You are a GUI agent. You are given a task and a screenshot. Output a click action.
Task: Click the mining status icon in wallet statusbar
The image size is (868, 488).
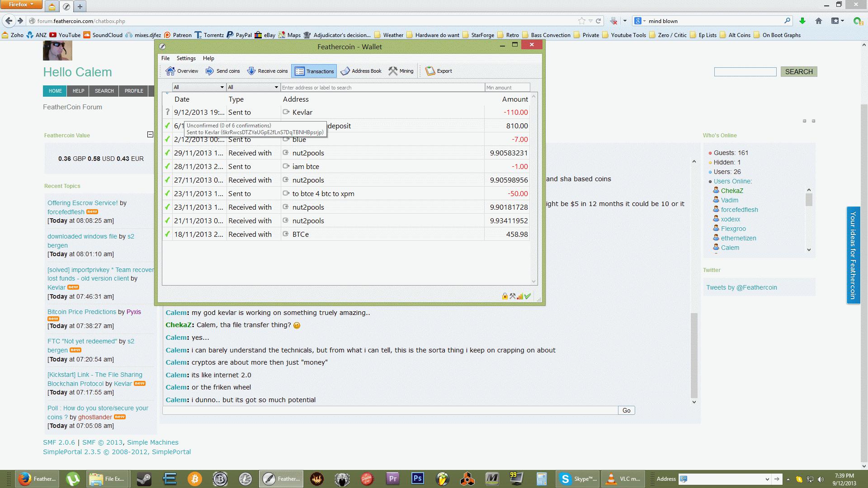click(x=512, y=296)
